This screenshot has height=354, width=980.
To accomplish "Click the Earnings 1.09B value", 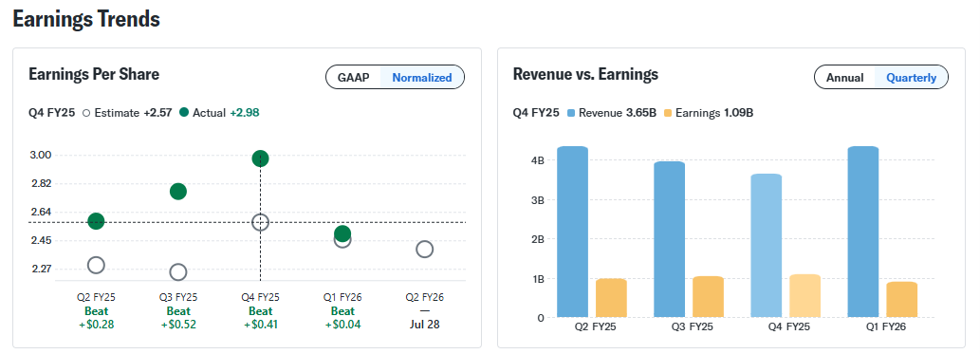I will (739, 113).
